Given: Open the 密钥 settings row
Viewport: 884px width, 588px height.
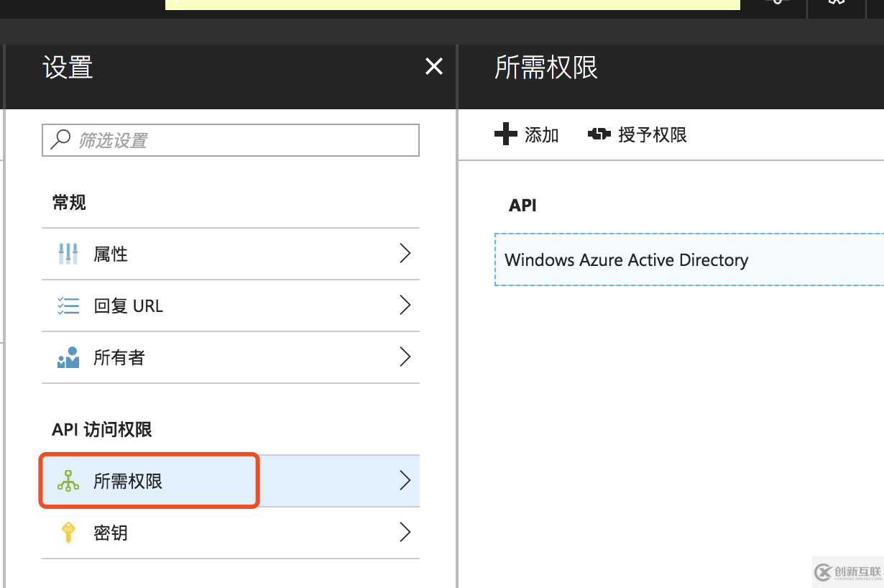Looking at the screenshot, I should pos(231,533).
